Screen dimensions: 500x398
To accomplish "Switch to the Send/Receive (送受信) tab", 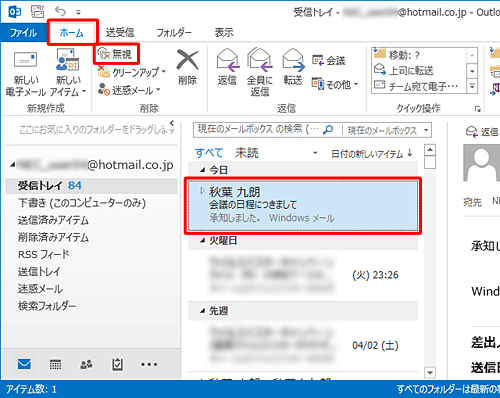I will (x=120, y=33).
